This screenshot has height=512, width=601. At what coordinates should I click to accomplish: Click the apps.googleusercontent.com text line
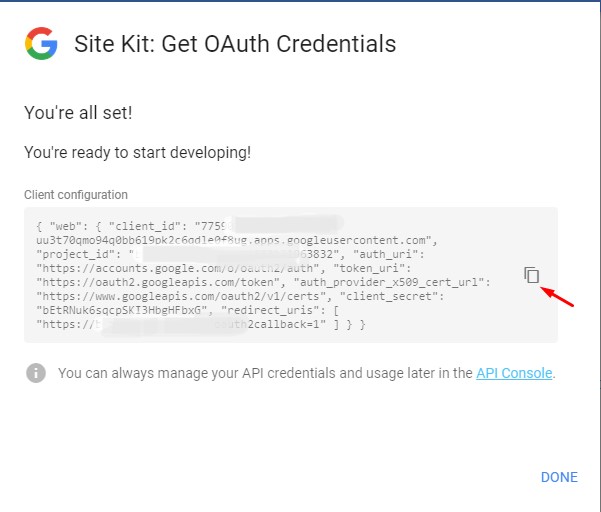237,240
